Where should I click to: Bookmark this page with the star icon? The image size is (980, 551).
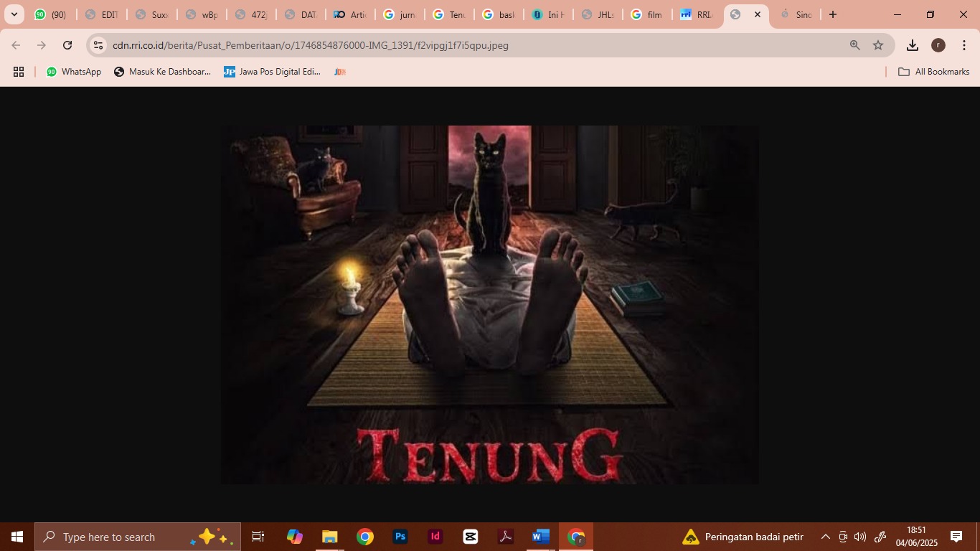(877, 44)
